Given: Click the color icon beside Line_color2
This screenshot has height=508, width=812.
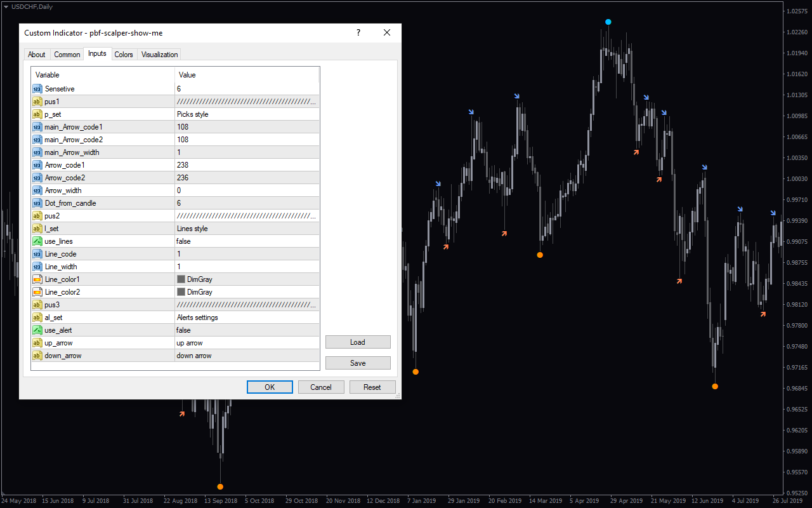Looking at the screenshot, I should click(37, 292).
